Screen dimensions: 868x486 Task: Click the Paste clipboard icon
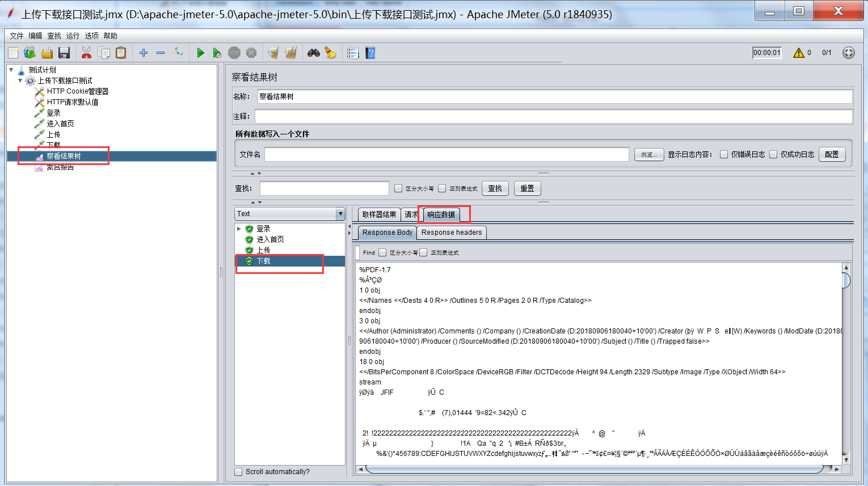121,53
